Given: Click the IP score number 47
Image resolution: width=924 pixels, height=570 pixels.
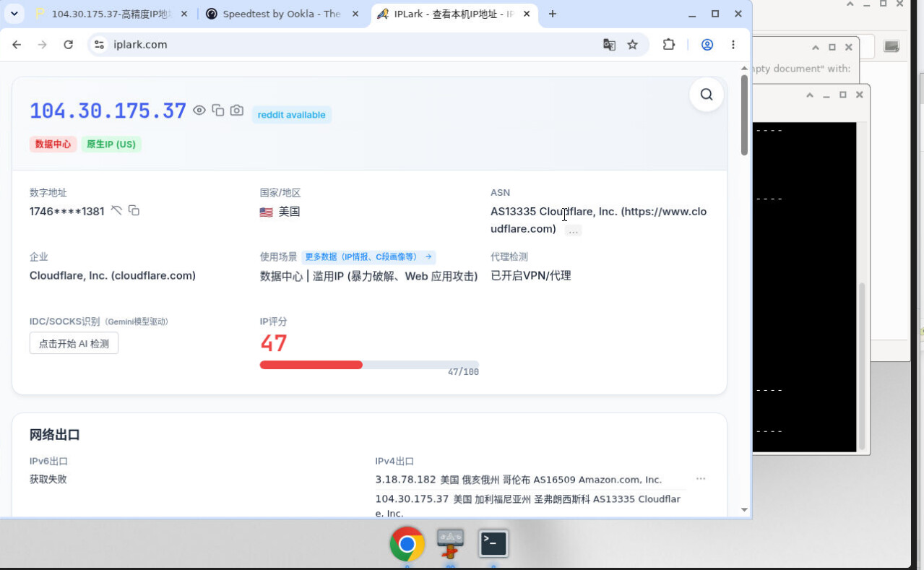Looking at the screenshot, I should tap(274, 343).
